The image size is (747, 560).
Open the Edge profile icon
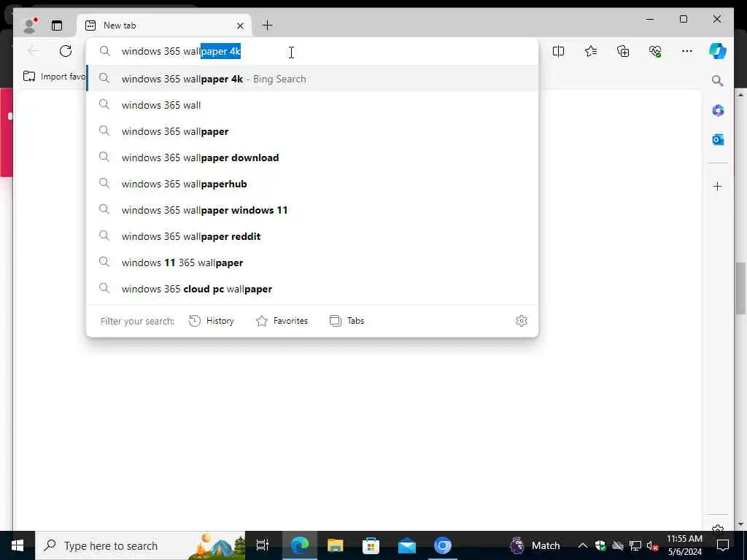coord(30,26)
